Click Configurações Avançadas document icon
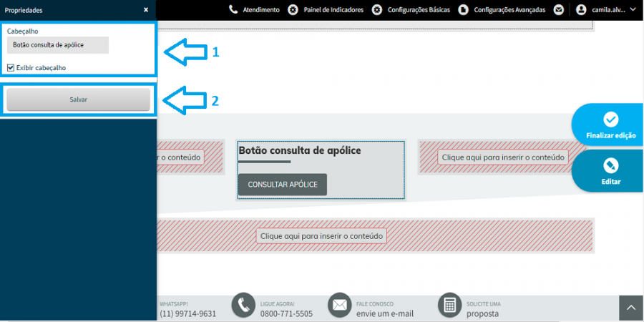This screenshot has height=322, width=644. (463, 10)
